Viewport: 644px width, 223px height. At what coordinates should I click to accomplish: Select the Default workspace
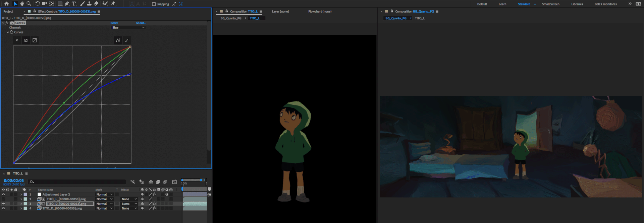coord(482,4)
